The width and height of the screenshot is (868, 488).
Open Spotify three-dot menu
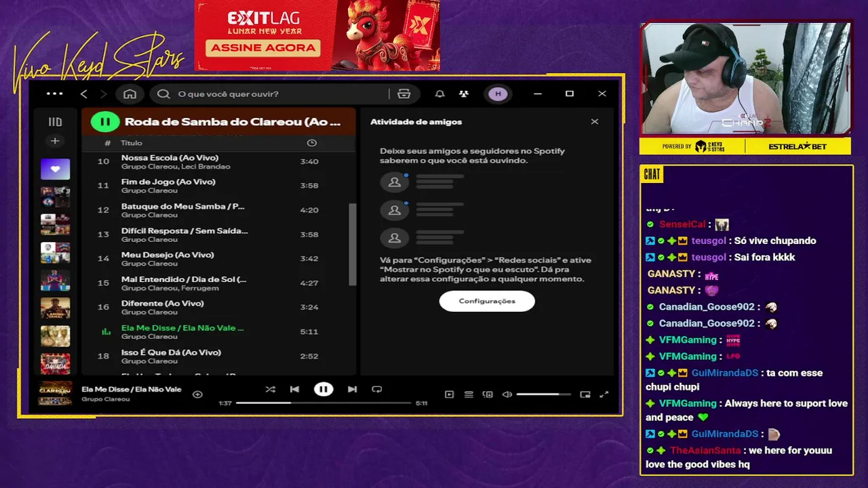coord(54,94)
